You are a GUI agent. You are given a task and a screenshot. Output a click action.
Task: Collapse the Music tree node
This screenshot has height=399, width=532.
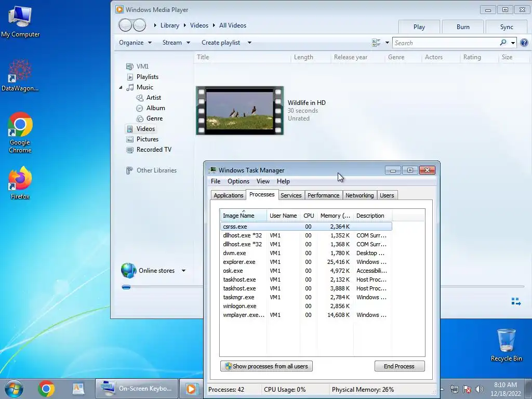pos(121,87)
